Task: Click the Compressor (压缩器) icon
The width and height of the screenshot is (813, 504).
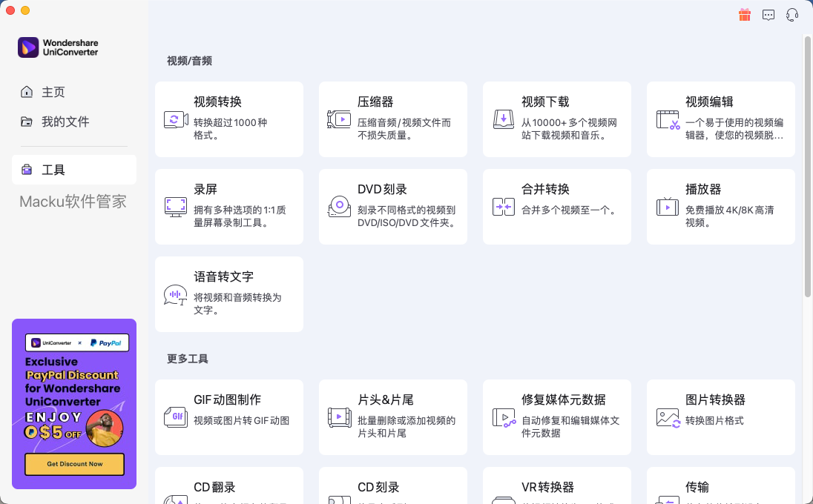Action: [x=339, y=119]
